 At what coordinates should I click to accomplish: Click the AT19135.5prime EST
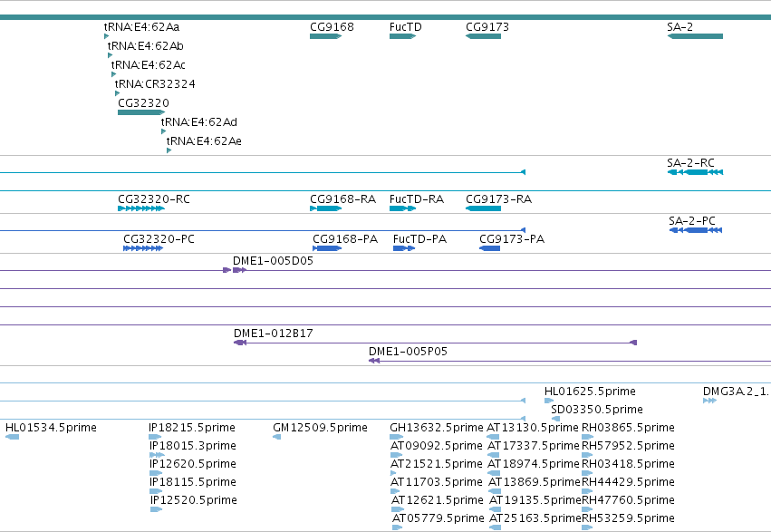pos(496,509)
